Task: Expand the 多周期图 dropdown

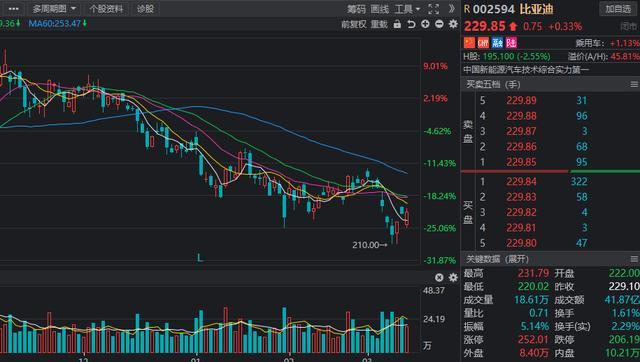Action: pos(54,9)
